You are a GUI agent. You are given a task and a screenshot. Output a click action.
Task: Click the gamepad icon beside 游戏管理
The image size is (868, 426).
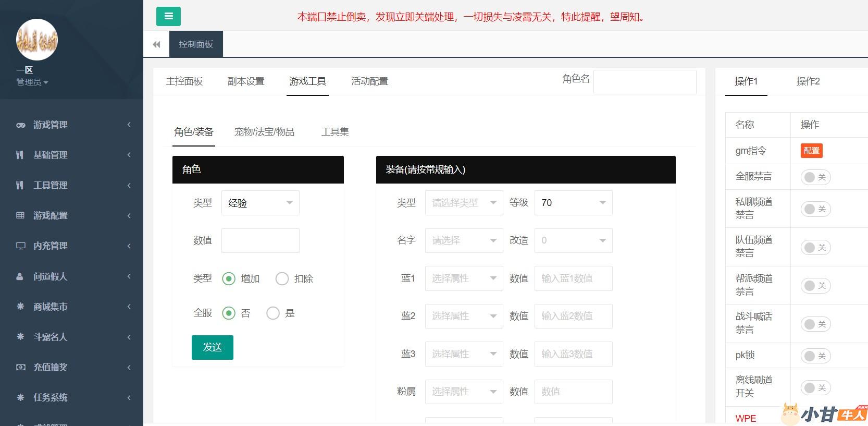coord(20,125)
